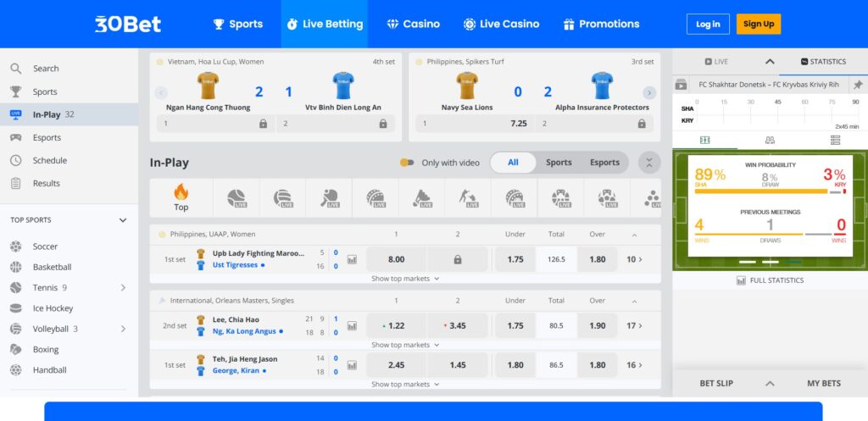
Task: Click the live badminton shuttlecock icon
Action: click(x=421, y=198)
